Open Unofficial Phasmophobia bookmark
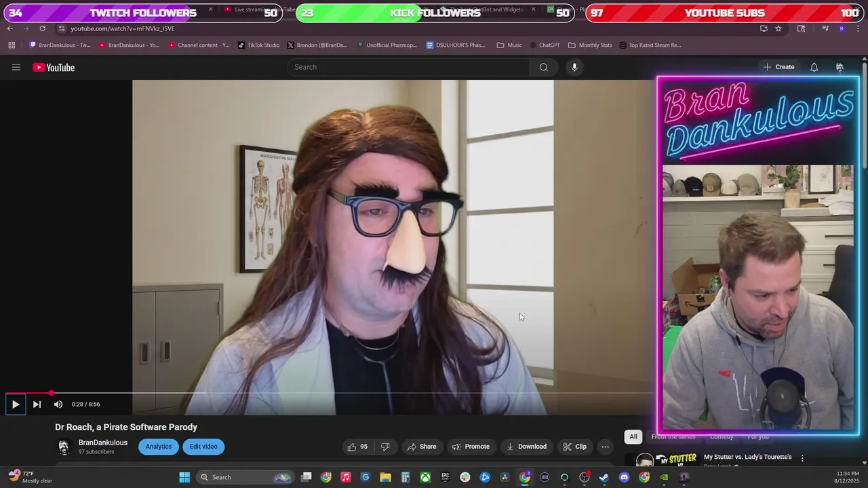The image size is (868, 488). 387,45
